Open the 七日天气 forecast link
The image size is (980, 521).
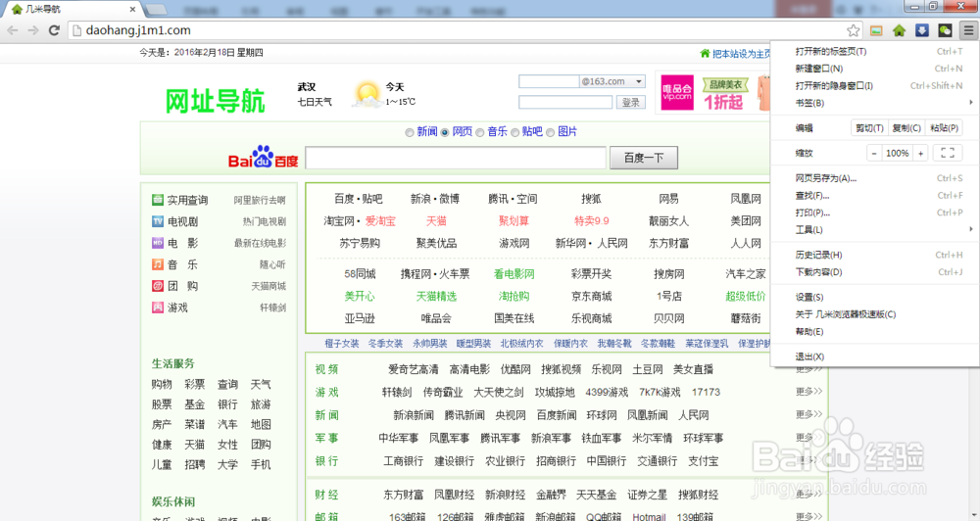coord(315,102)
